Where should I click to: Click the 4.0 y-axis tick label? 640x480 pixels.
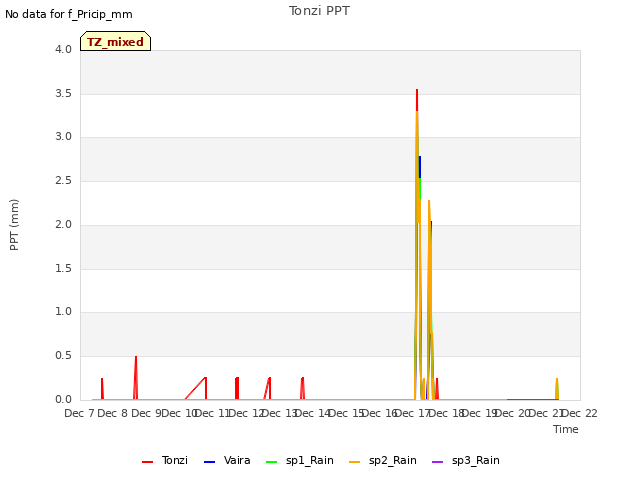(x=63, y=49)
